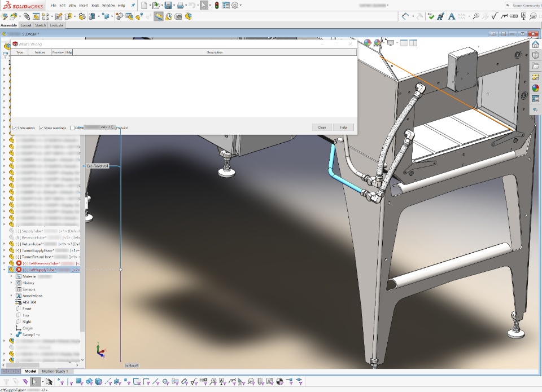Click the Interference Detection ruler icon
This screenshot has width=542, height=392.
click(x=159, y=16)
